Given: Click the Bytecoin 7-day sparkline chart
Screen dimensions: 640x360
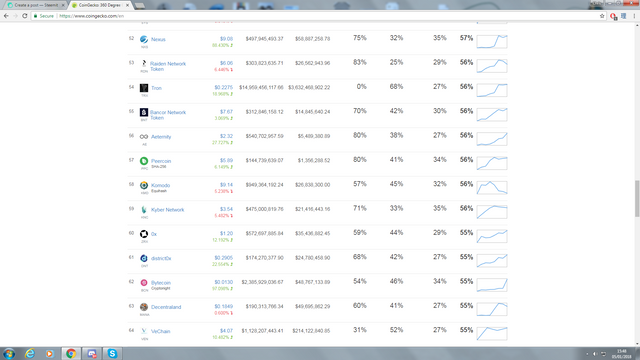Looking at the screenshot, I should (492, 284).
